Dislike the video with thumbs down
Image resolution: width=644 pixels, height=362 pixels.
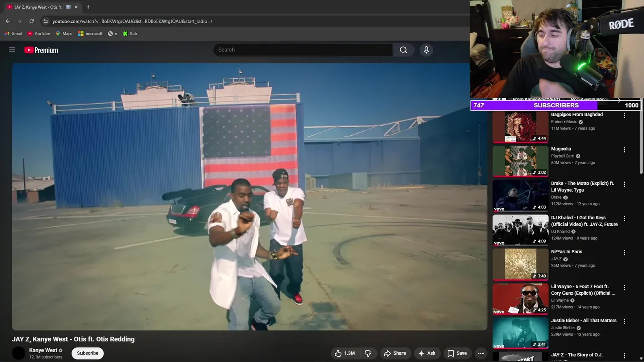pos(368,353)
